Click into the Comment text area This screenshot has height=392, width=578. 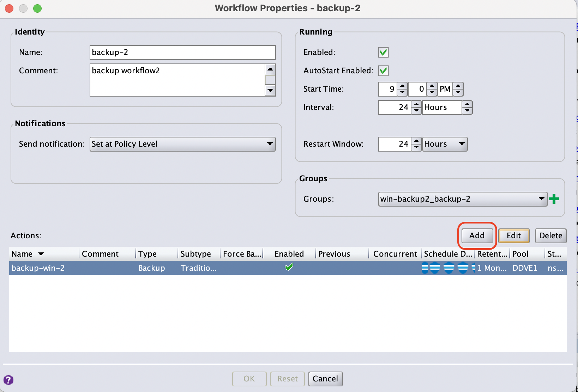click(177, 80)
